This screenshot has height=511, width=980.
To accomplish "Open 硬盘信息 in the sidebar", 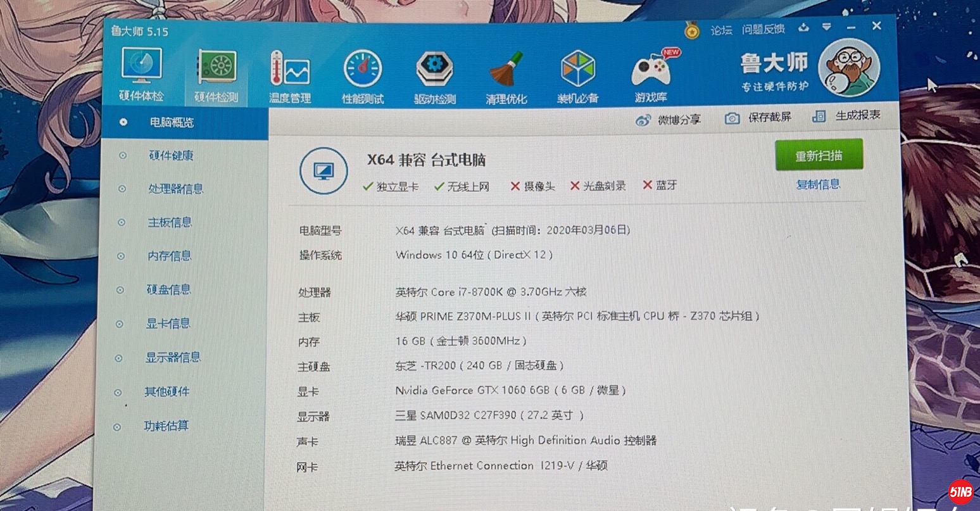I will 168,289.
